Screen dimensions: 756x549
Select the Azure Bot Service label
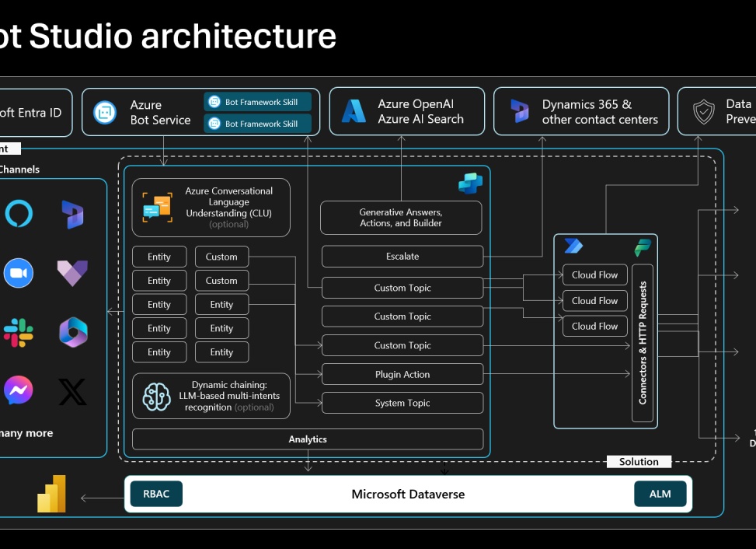click(x=160, y=113)
